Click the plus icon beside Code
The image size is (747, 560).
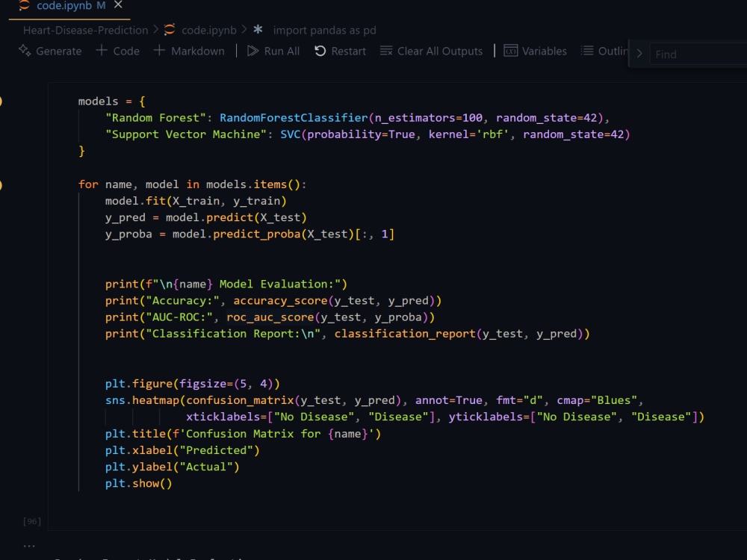coord(102,50)
